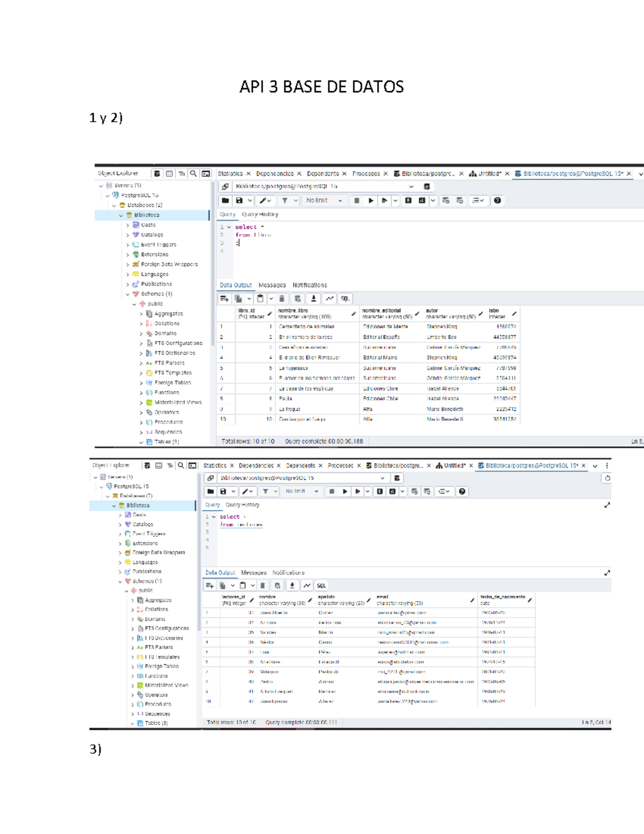The width and height of the screenshot is (644, 834).
Task: Switch to Processes tab in bottom screenshot
Action: (x=340, y=466)
